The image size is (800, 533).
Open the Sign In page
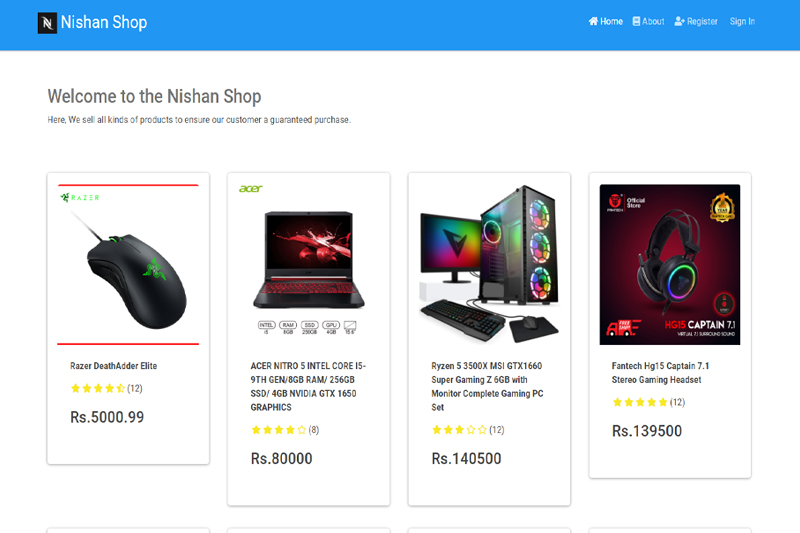coord(742,21)
